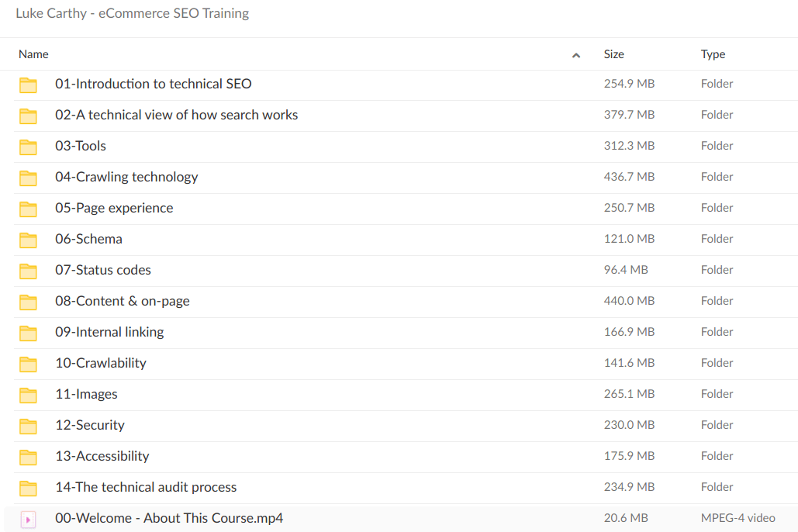Click the folder icon for 06-Schema
Image resolution: width=798 pixels, height=532 pixels.
click(x=29, y=239)
